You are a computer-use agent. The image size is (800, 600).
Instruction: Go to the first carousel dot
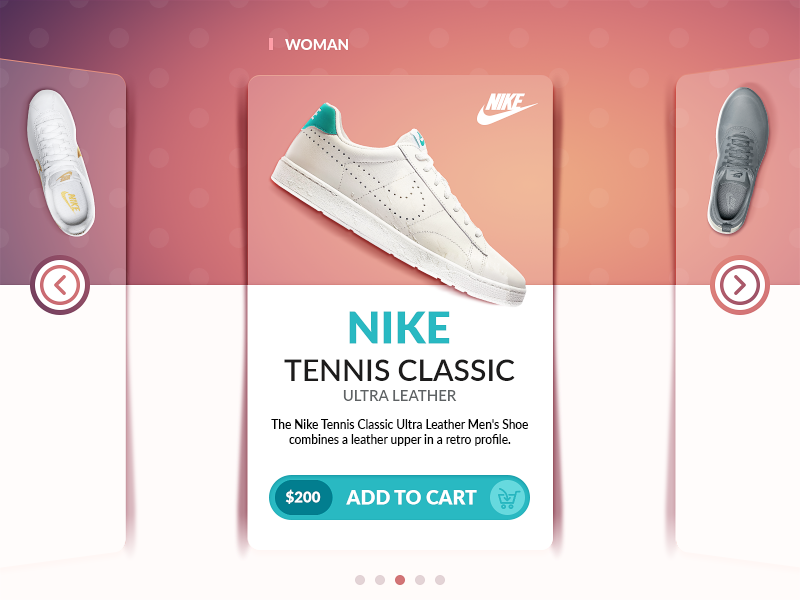point(360,580)
